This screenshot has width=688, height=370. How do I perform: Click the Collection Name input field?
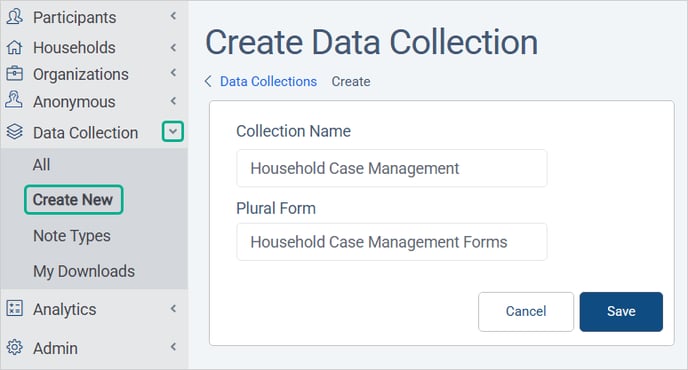coord(391,168)
